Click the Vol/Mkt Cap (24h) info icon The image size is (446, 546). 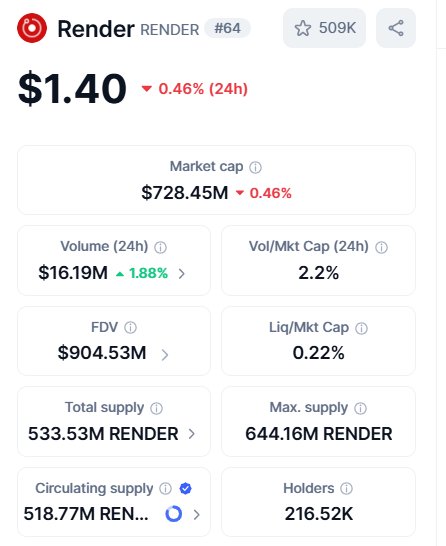(x=381, y=248)
